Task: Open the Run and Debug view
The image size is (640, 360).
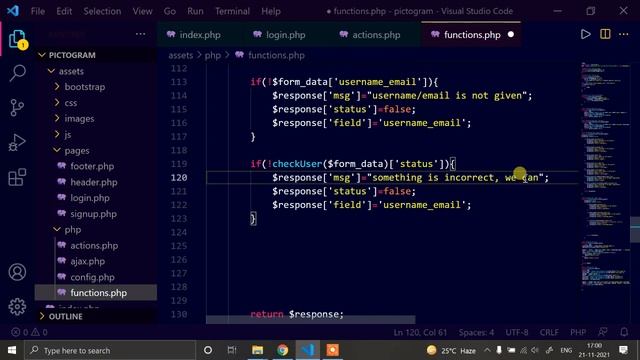Action: click(17, 142)
